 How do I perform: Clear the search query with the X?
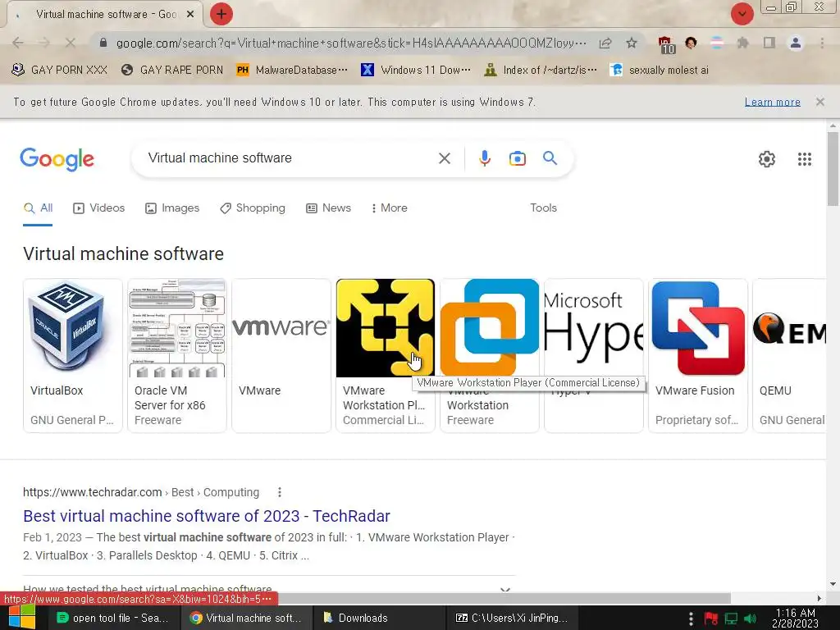(444, 158)
